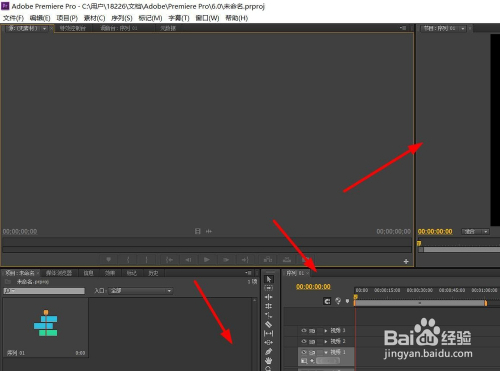
Task: Collapse Video 1 track
Action: point(326,352)
